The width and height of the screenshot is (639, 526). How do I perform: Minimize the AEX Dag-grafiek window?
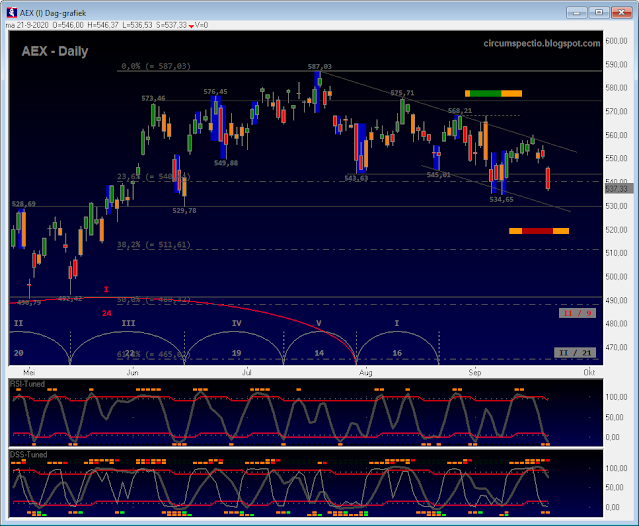tap(576, 13)
